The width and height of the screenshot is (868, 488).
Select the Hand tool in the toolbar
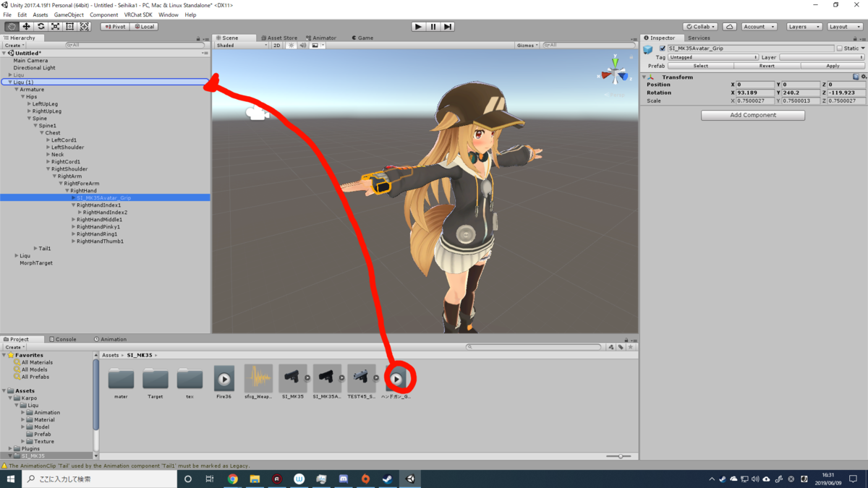[12, 27]
